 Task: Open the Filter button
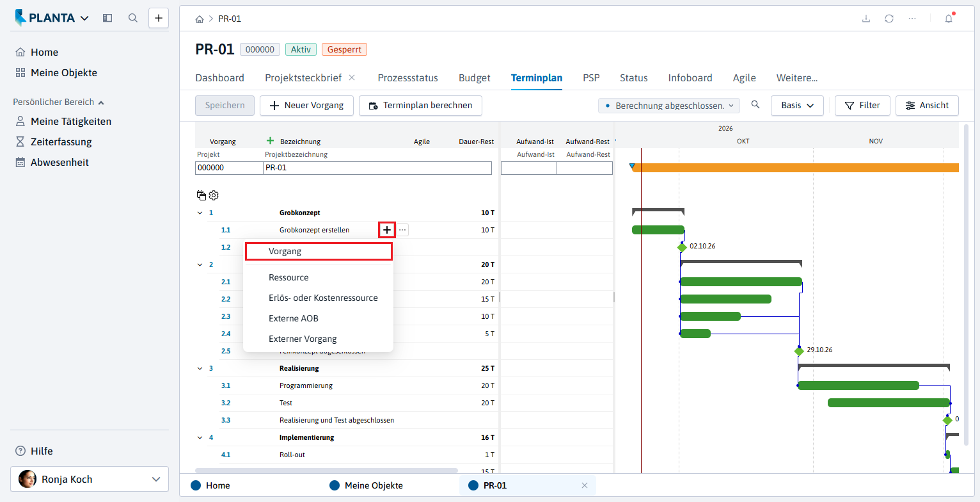point(862,106)
